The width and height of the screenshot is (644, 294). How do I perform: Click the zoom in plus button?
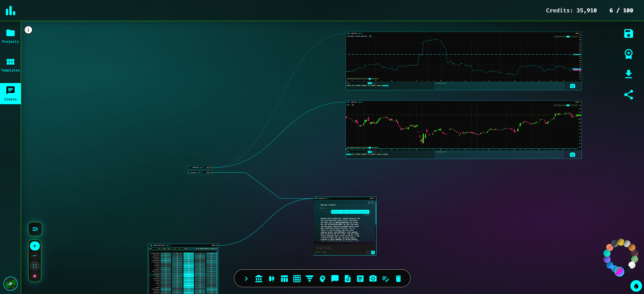click(35, 246)
